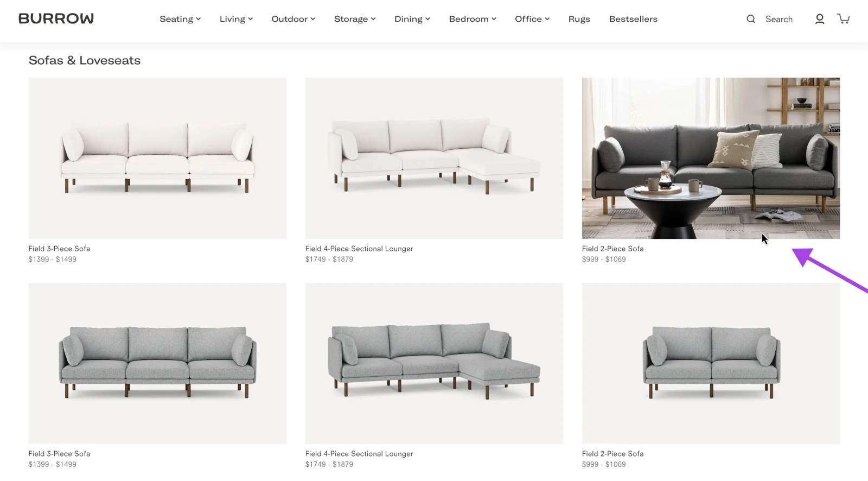Click the search magnifier icon

coord(751,19)
